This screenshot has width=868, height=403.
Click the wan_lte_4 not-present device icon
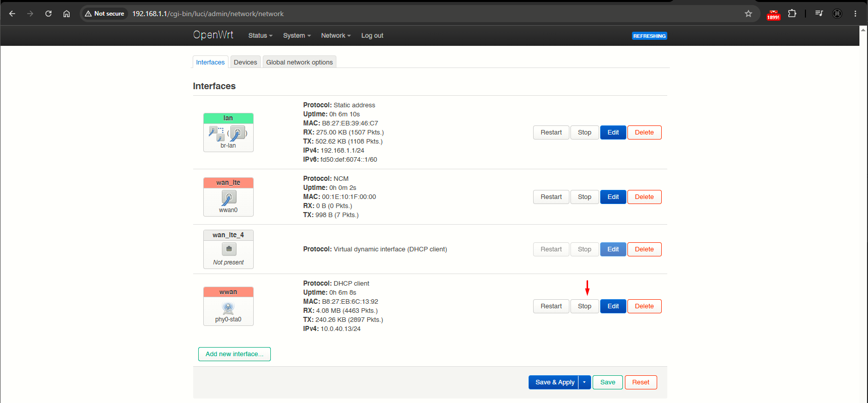click(x=229, y=249)
